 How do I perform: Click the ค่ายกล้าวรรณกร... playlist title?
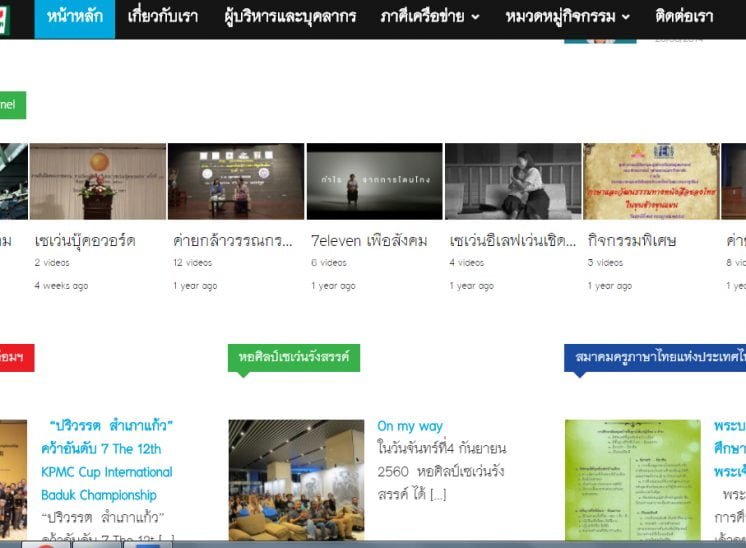click(x=233, y=241)
